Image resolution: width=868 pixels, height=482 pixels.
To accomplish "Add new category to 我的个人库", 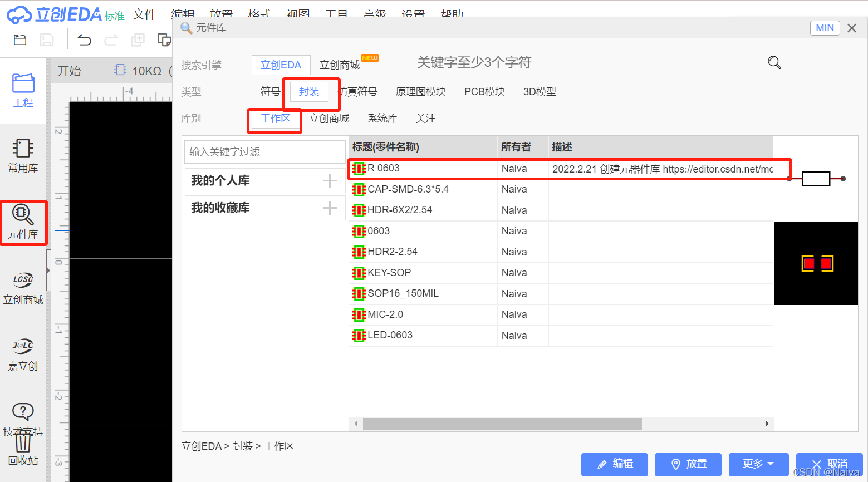I will pos(330,181).
